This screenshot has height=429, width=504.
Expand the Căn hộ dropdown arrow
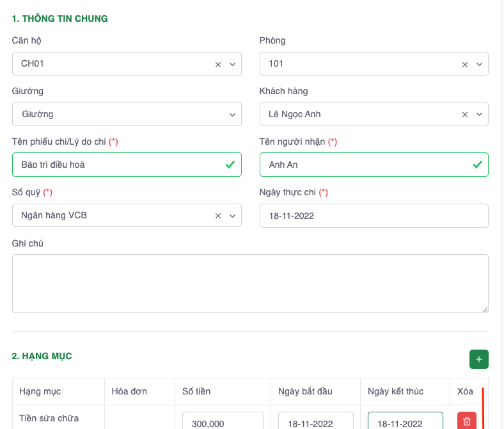(232, 65)
